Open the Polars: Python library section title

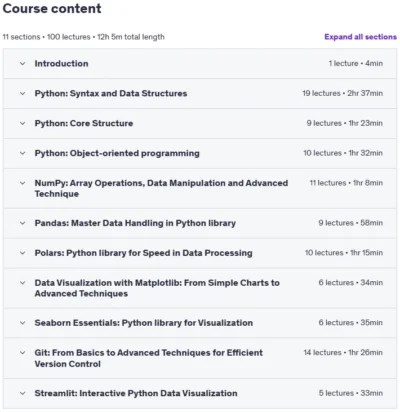[x=143, y=253]
